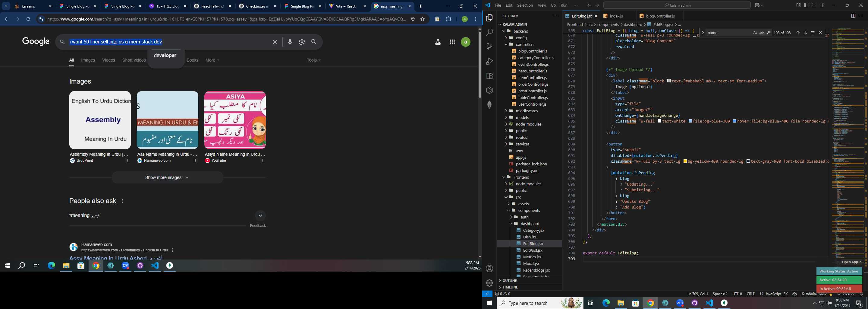Open the Selection menu in VS Code
The height and width of the screenshot is (309, 868).
coord(525,5)
